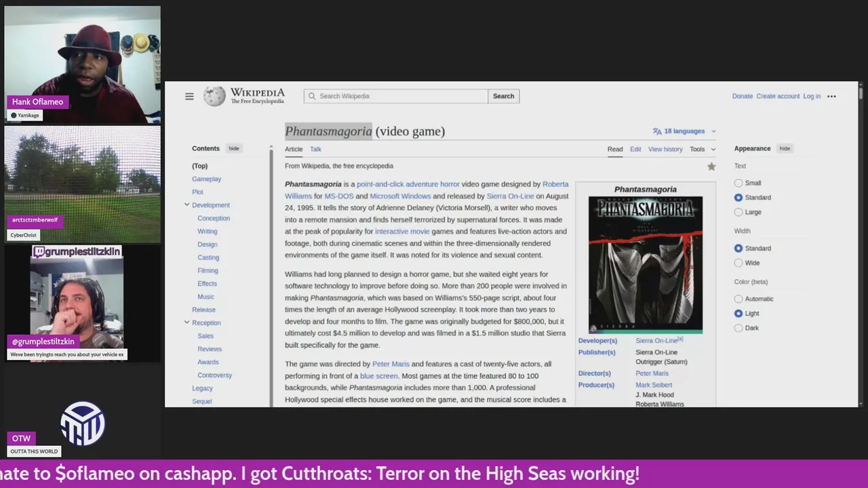Image resolution: width=868 pixels, height=488 pixels.
Task: Jump to Music subsection
Action: [x=205, y=297]
